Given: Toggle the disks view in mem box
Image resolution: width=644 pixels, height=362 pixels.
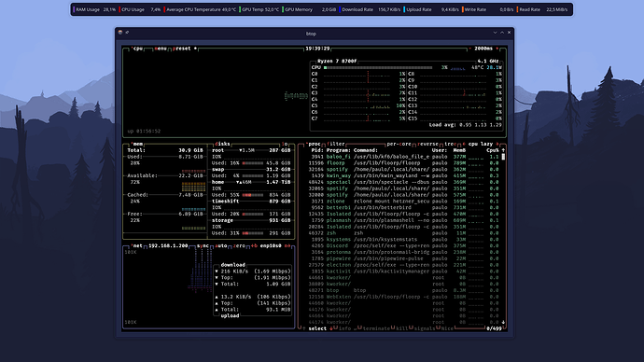Looking at the screenshot, I should 222,144.
